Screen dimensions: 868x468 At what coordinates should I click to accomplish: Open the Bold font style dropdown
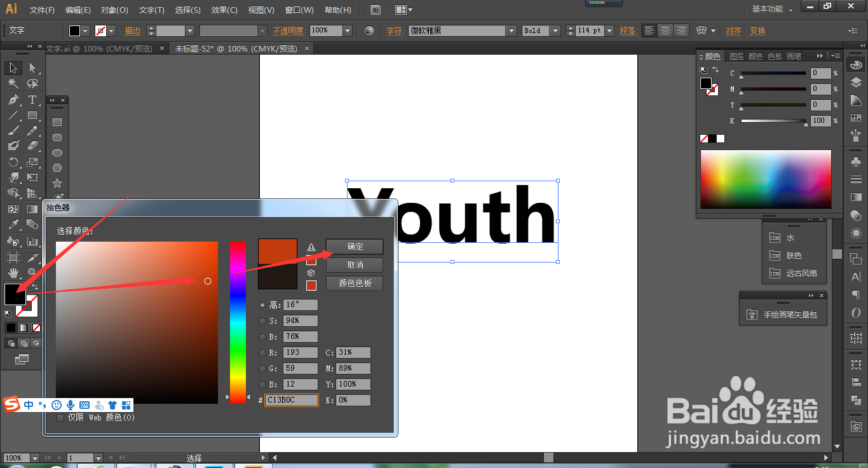555,31
